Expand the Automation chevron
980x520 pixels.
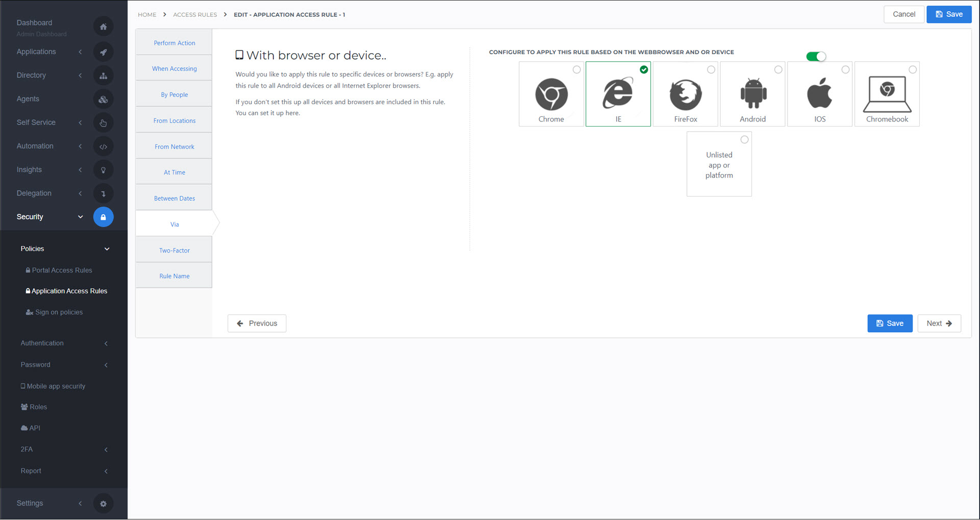coord(80,146)
